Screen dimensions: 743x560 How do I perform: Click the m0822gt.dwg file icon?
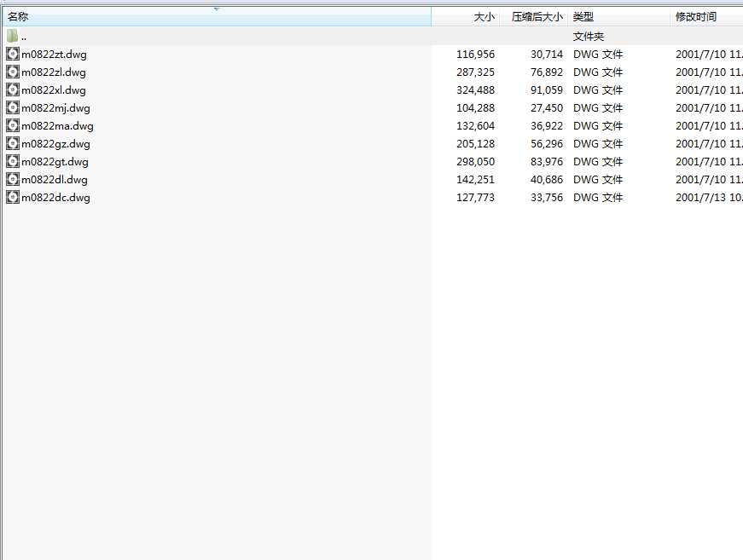pyautogui.click(x=13, y=161)
